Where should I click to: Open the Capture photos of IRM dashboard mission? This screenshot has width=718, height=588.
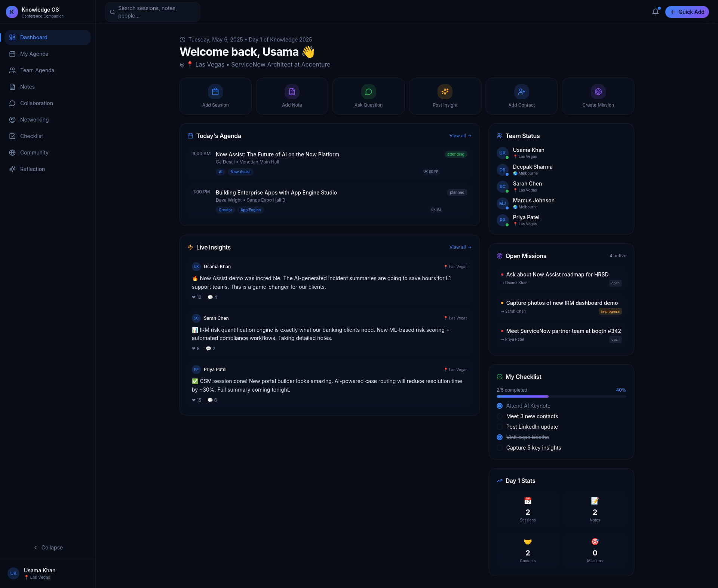click(x=561, y=307)
